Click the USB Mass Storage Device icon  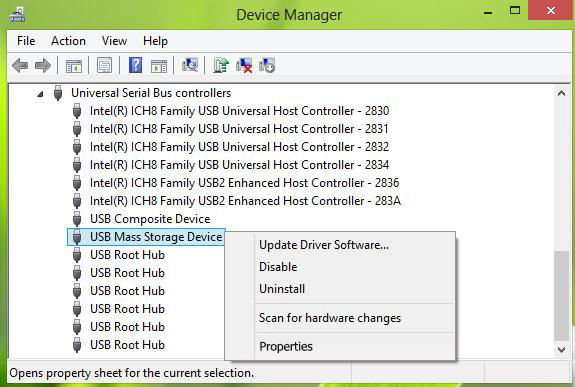click(77, 237)
